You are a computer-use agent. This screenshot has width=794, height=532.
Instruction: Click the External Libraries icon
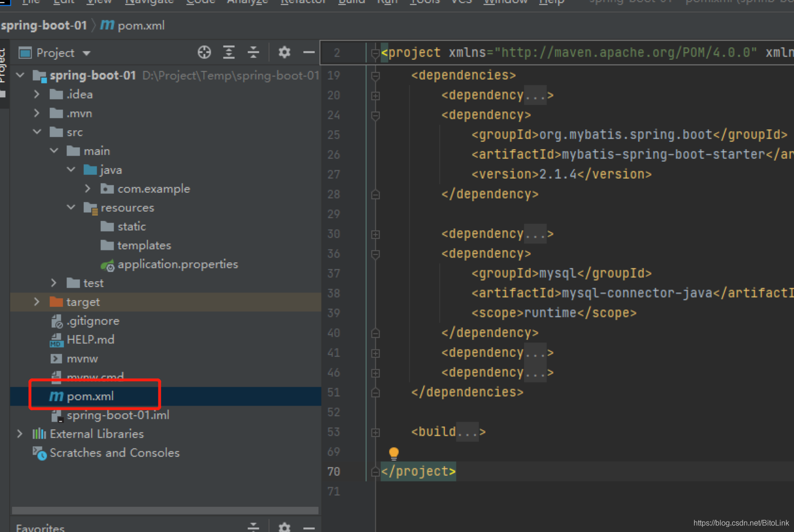pyautogui.click(x=39, y=434)
